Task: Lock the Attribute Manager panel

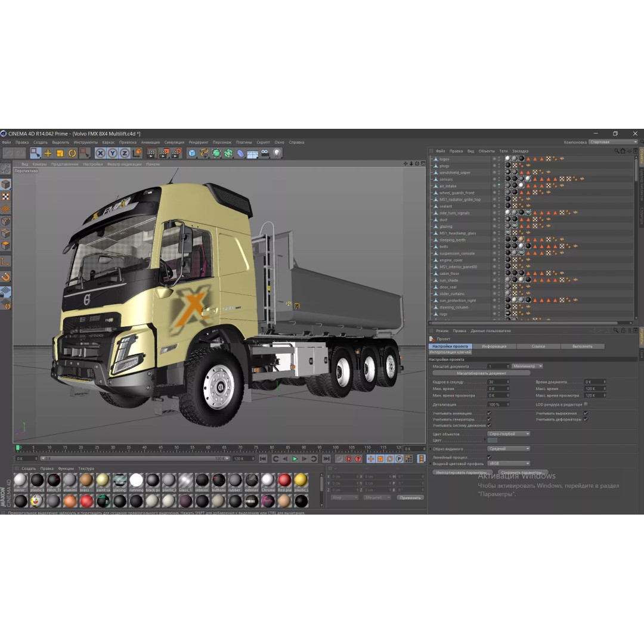Action: (623, 330)
